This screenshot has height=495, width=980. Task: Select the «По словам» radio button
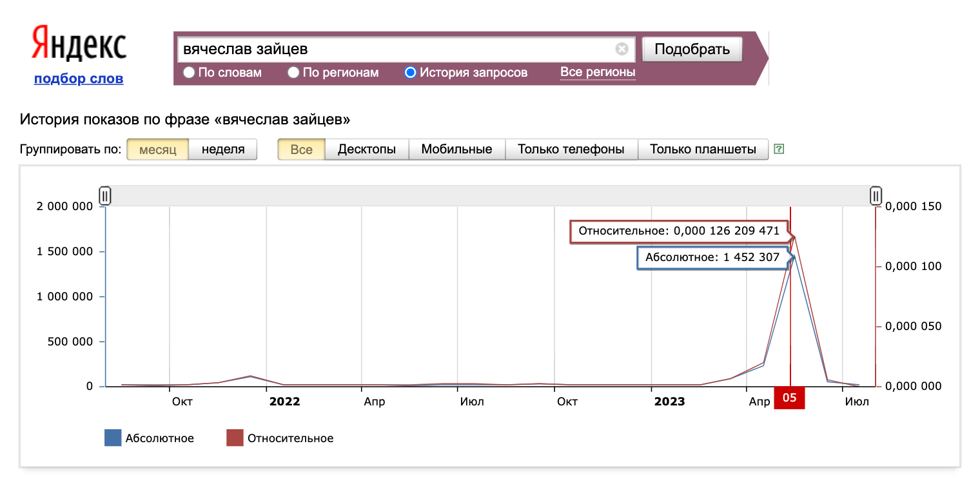(x=189, y=73)
